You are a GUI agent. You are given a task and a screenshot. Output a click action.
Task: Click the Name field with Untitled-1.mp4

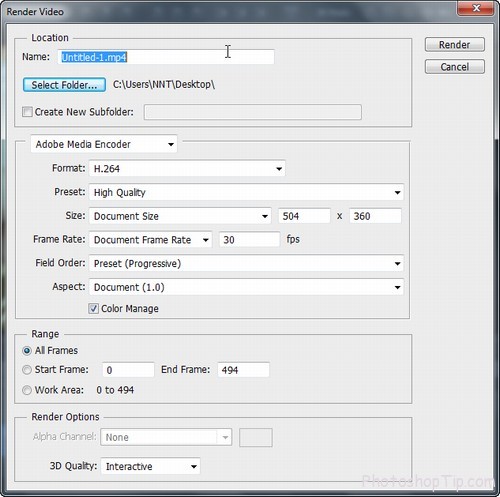(166, 57)
